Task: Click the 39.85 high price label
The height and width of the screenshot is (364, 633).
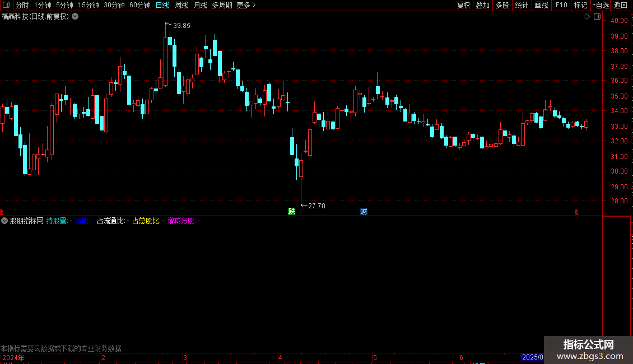Action: pos(181,26)
